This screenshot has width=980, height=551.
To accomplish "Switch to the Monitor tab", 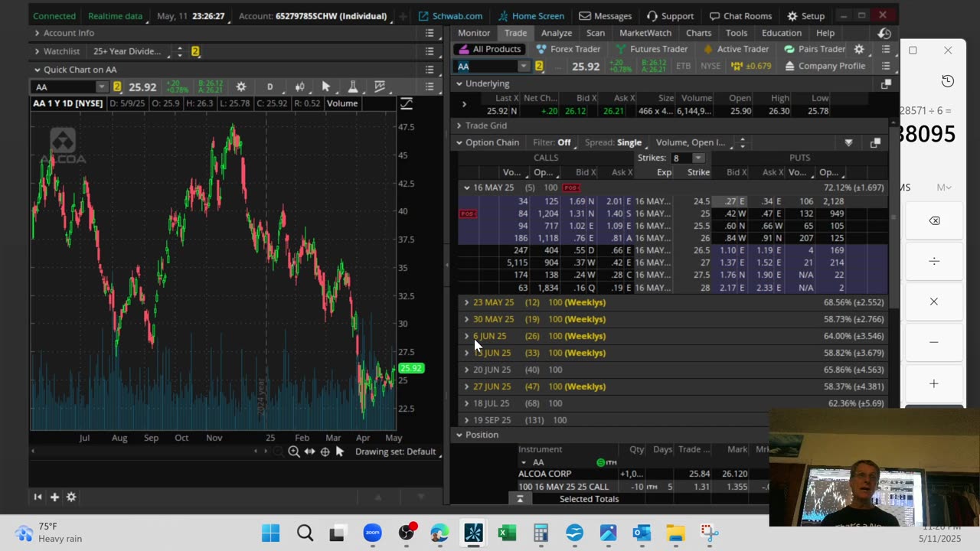I will tap(474, 33).
